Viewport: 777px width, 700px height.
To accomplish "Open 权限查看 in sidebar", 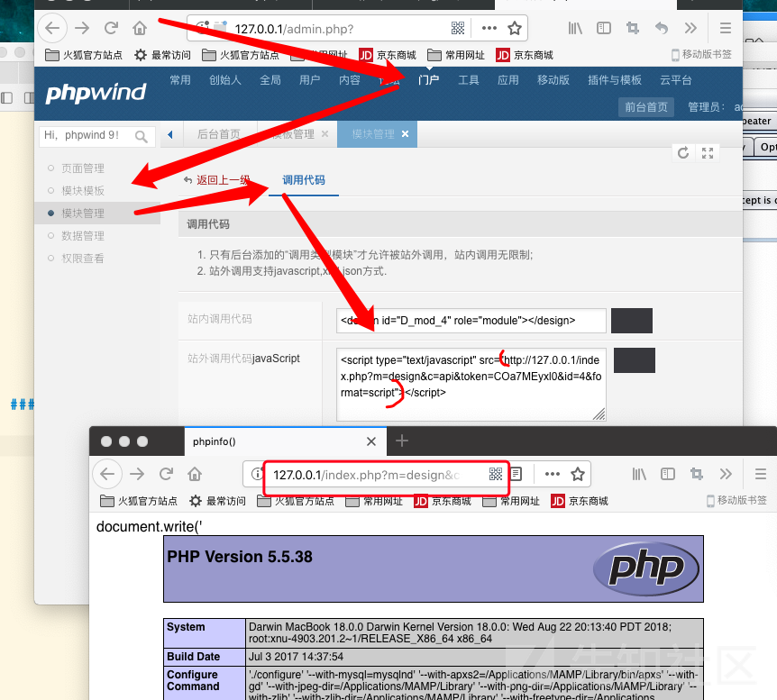I will pos(82,258).
